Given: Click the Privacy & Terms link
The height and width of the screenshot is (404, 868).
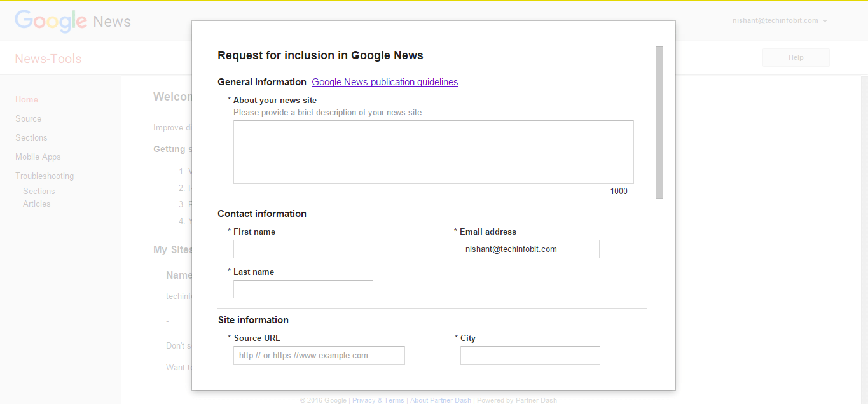Looking at the screenshot, I should tap(378, 400).
